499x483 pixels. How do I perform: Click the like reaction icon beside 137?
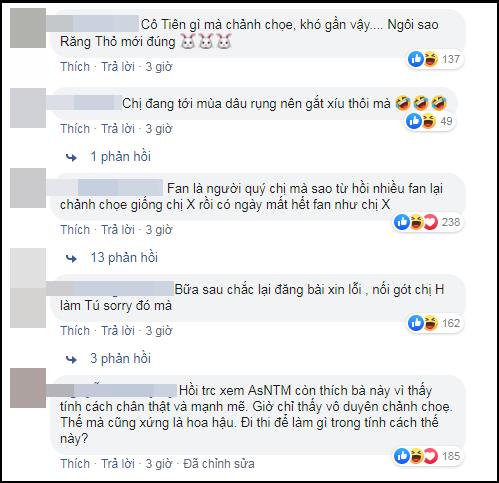(x=416, y=59)
